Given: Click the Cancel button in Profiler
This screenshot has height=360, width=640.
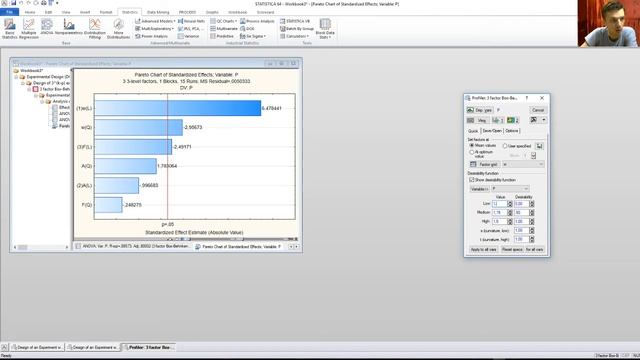Looking at the screenshot, I should (538, 110).
